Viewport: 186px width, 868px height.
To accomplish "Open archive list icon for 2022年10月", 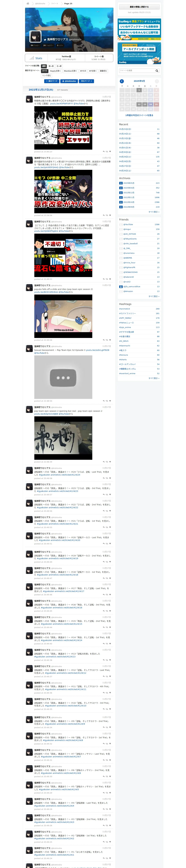I will click(121, 202).
